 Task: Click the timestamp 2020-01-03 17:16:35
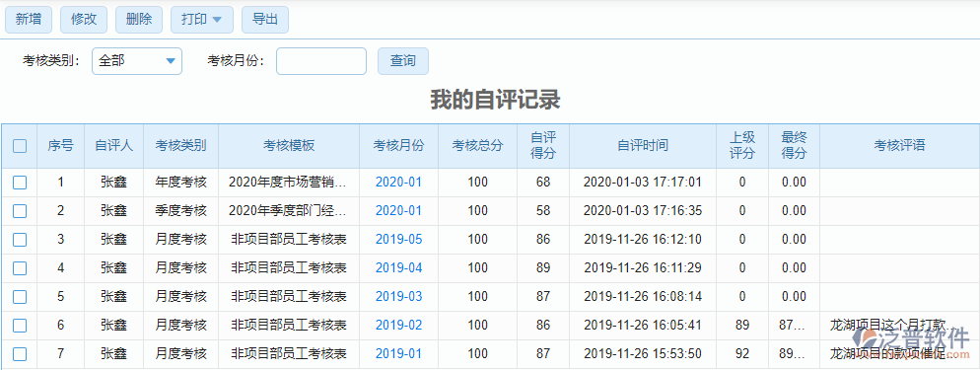(x=643, y=211)
